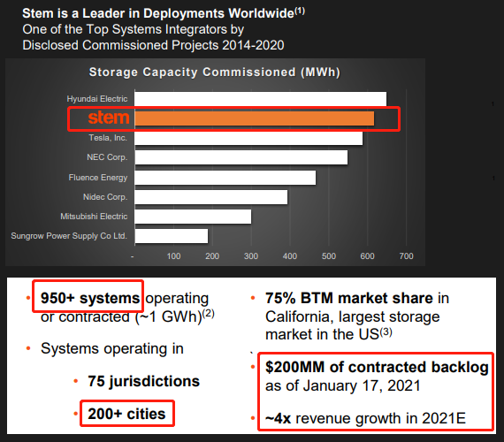Select the 700 axis tick label
The width and height of the screenshot is (504, 442).
406,256
